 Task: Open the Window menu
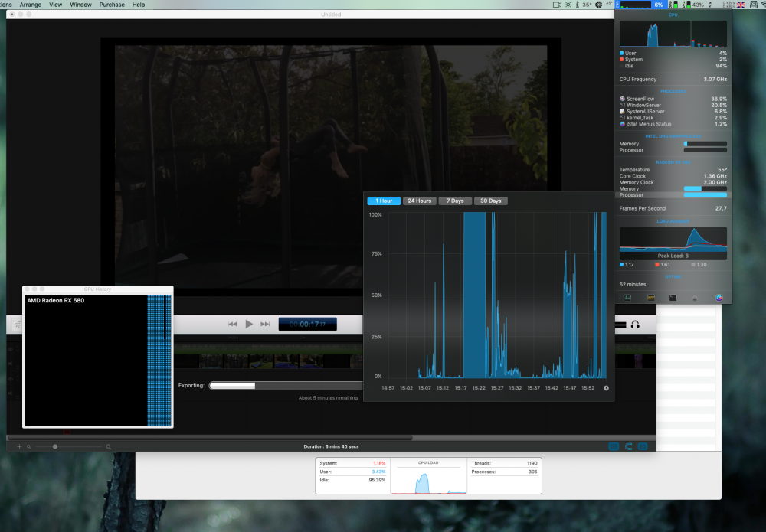click(80, 5)
